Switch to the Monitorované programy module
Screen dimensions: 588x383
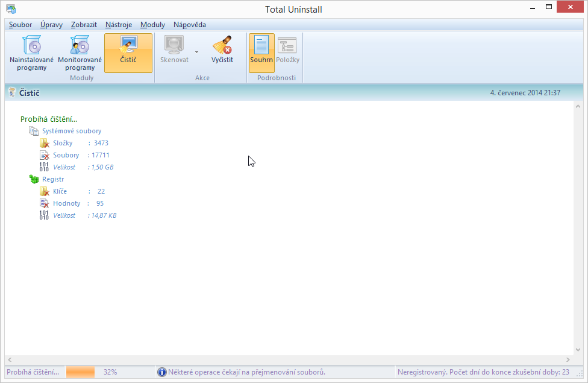[80, 52]
